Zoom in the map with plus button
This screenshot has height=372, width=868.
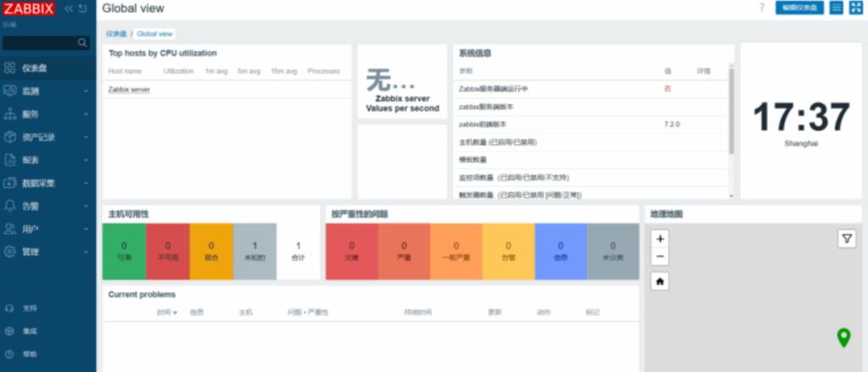[x=659, y=239]
